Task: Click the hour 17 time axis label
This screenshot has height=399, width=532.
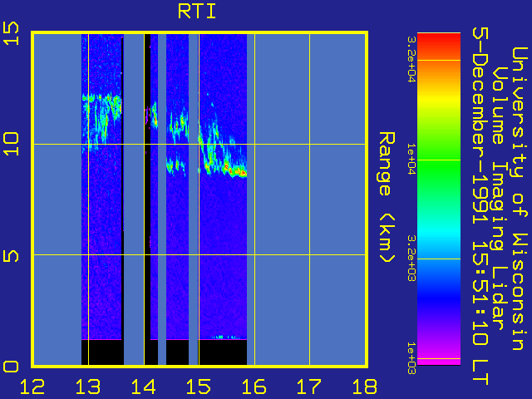Action: (309, 387)
